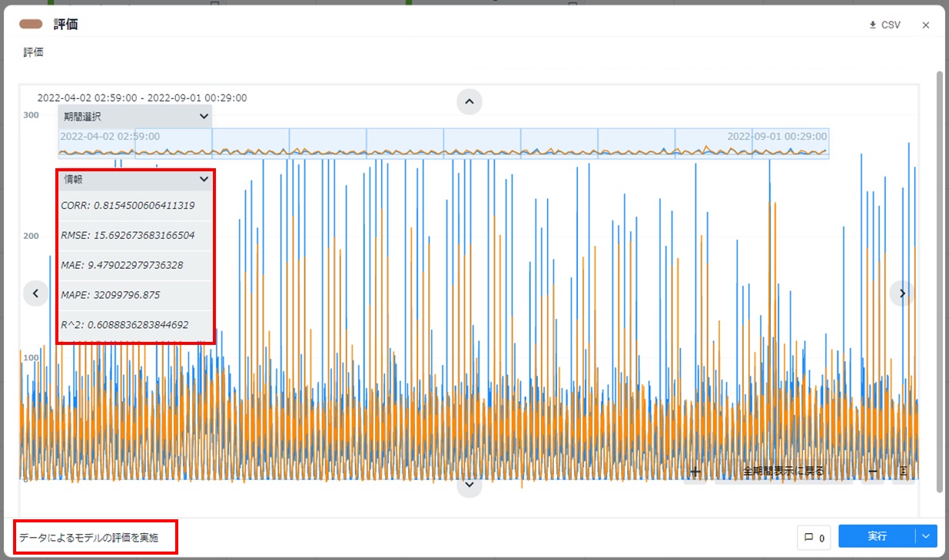Image resolution: width=949 pixels, height=560 pixels.
Task: Open the comments button showing 0
Action: (814, 538)
